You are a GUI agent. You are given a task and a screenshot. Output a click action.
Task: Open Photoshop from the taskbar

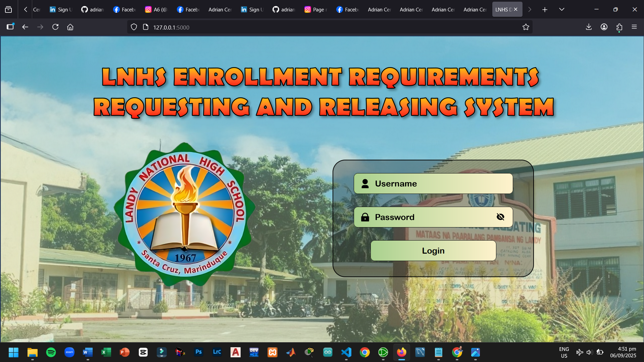pyautogui.click(x=199, y=352)
